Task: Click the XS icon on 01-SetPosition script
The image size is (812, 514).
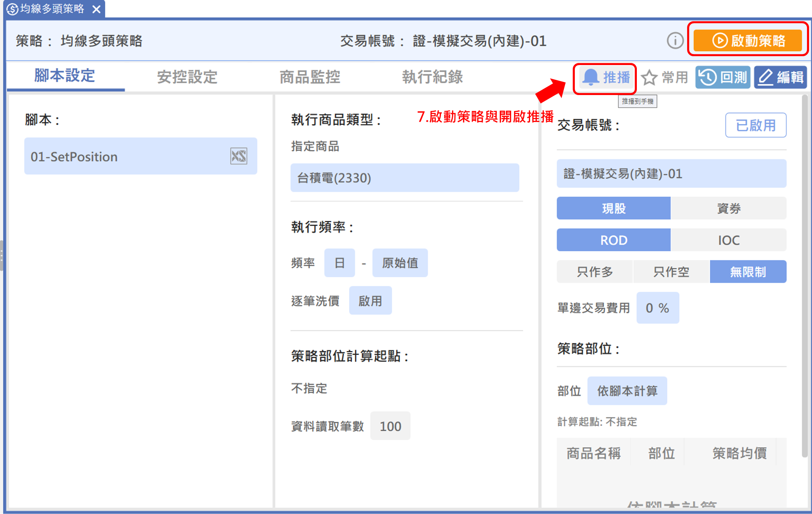Action: (238, 157)
